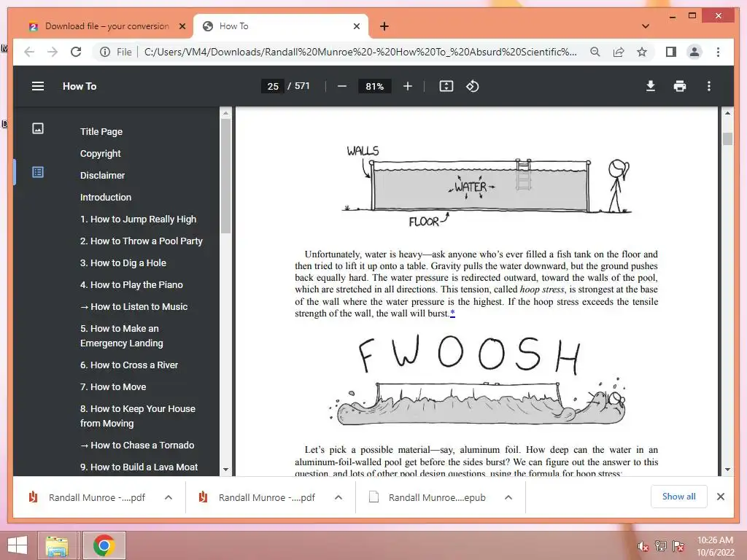
Task: Open the tab search dropdown chevron
Action: pyautogui.click(x=646, y=26)
